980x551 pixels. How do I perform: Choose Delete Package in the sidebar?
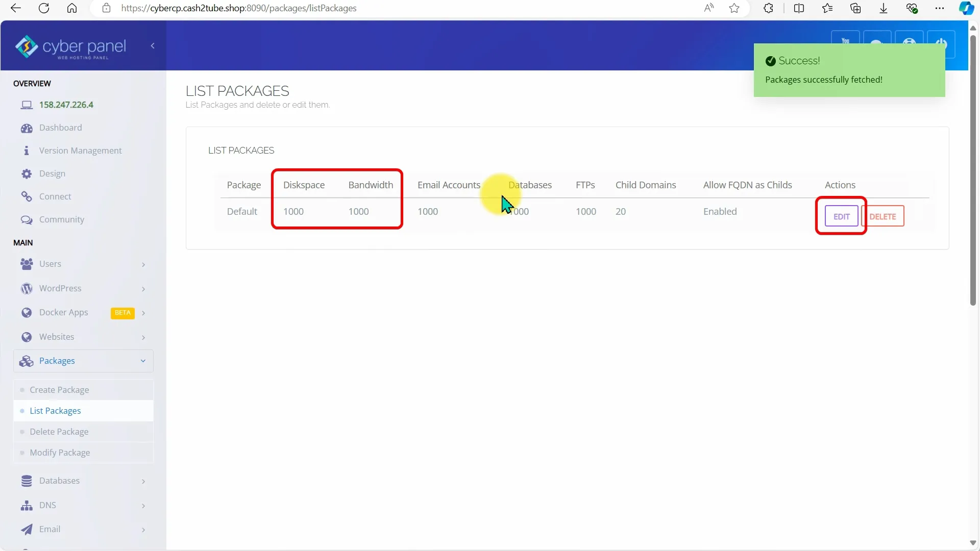click(x=59, y=432)
